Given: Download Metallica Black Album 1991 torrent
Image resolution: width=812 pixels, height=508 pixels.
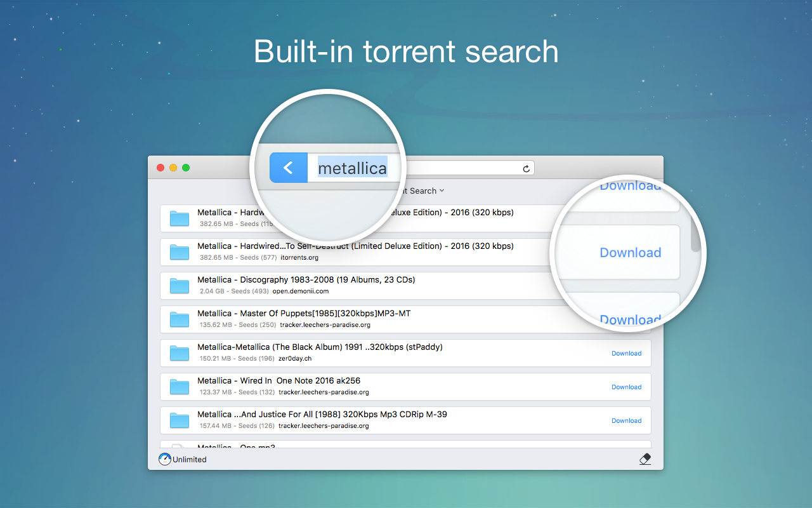Looking at the screenshot, I should (626, 353).
